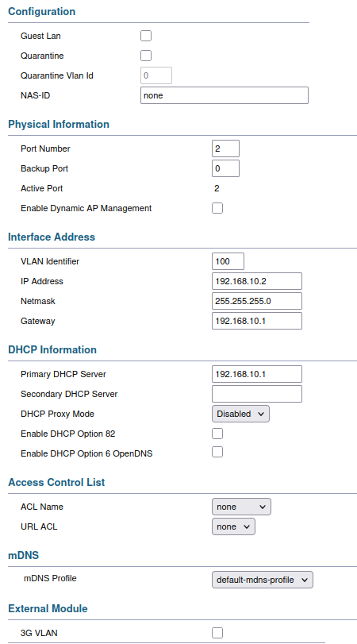
Task: Expand the ACL Name dropdown
Action: coord(241,507)
